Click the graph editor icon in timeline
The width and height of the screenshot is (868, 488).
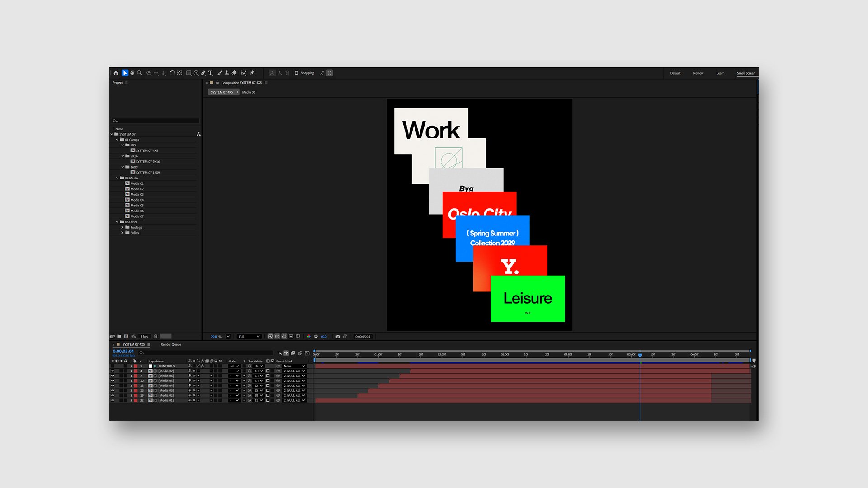[x=307, y=353]
